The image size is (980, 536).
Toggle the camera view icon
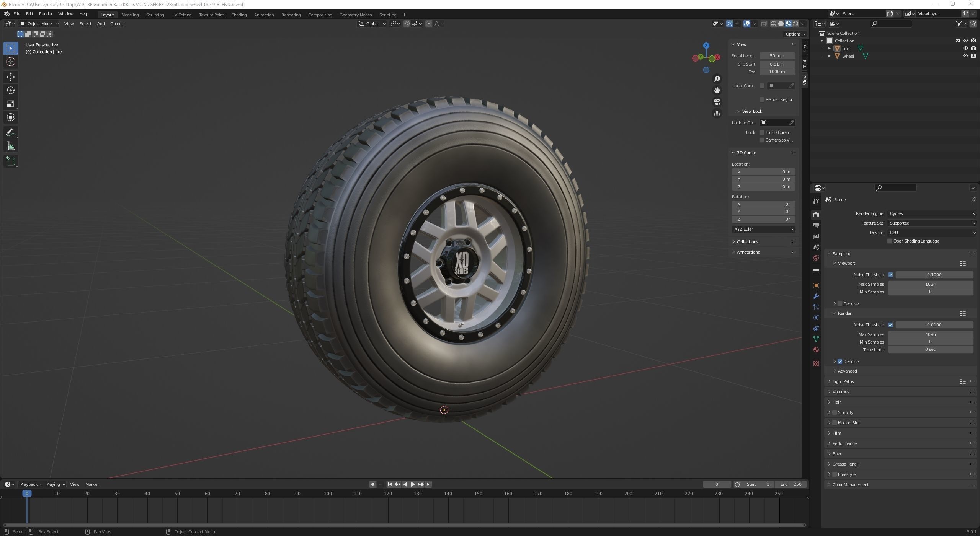tap(717, 102)
